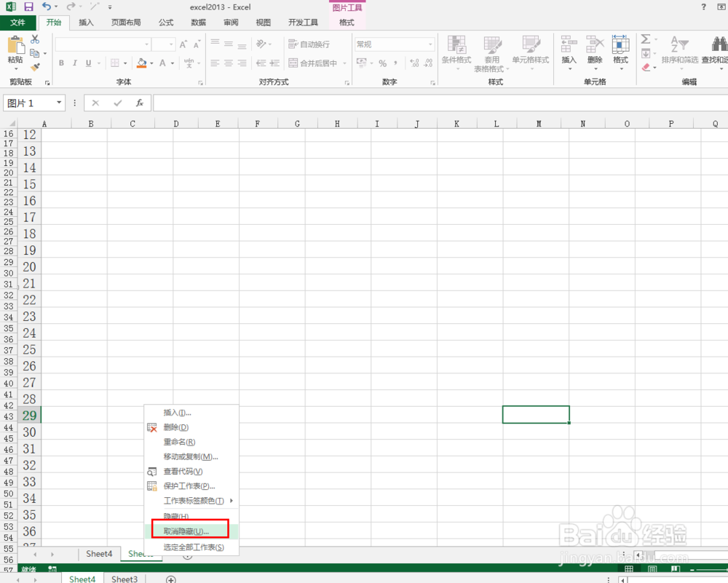Screen dimensions: 728x583
Task: Open the font color swatch picker
Action: 165,64
